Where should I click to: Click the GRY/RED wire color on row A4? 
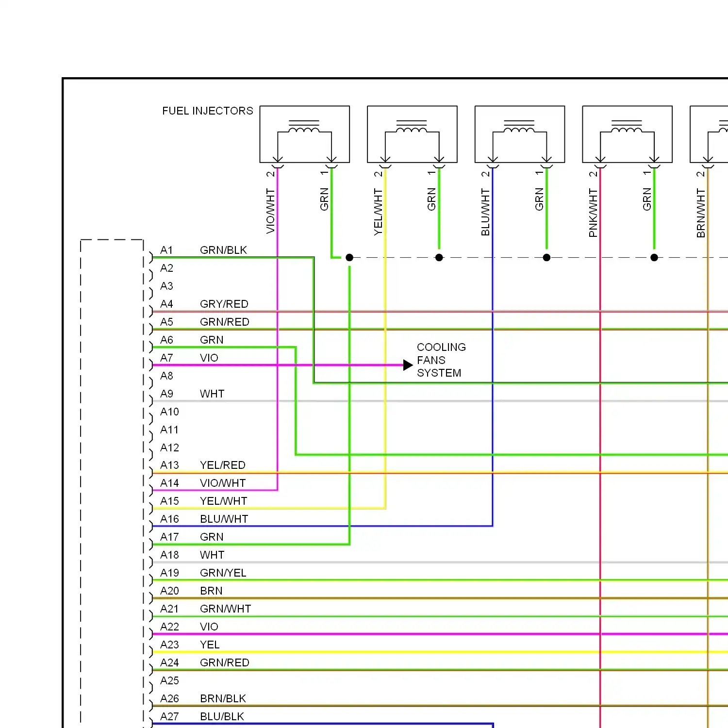(x=224, y=304)
